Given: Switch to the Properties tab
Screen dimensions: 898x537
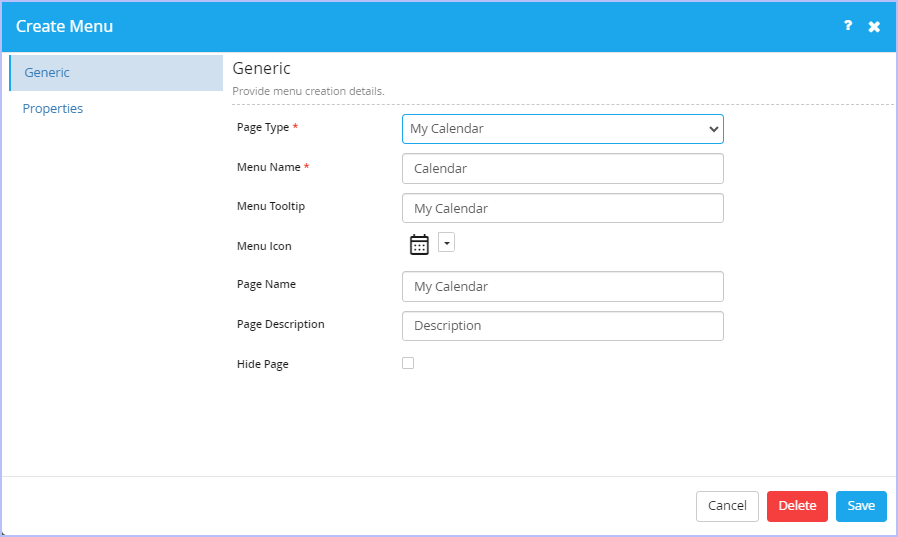Looking at the screenshot, I should pos(53,108).
